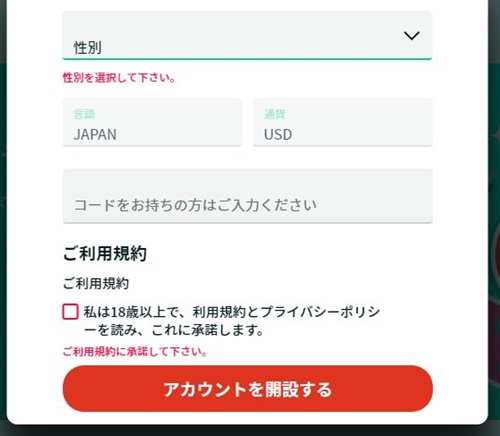Click the USD value text
This screenshot has height=436, width=500.
[278, 134]
